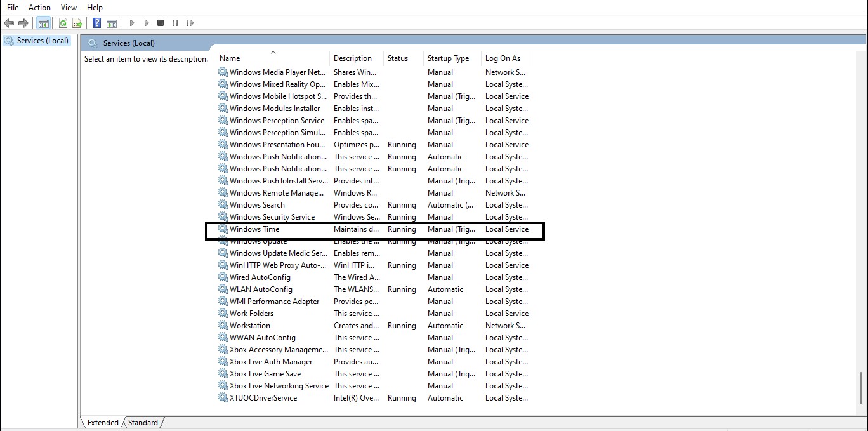Switch to the Extended tab

103,423
